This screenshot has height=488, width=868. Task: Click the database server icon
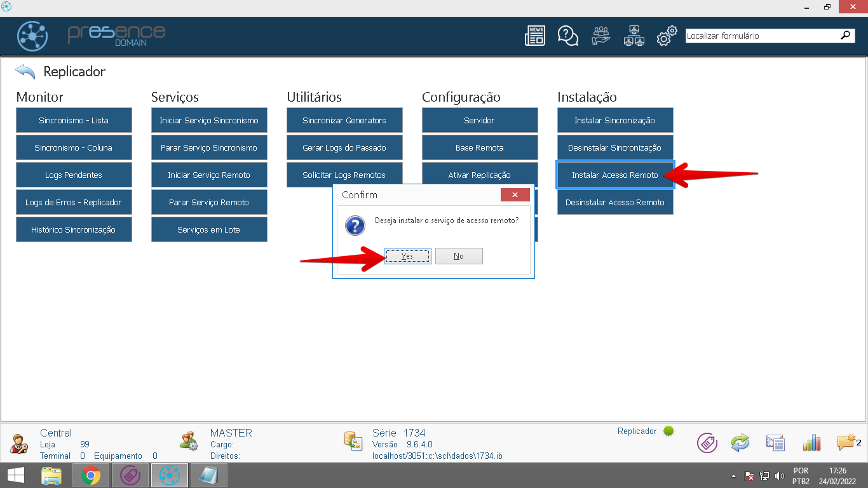pyautogui.click(x=353, y=441)
